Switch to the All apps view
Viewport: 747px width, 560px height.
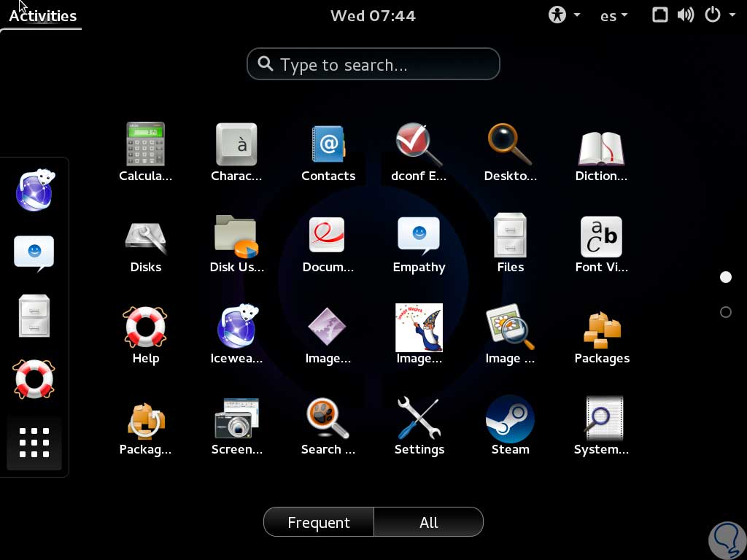click(x=428, y=522)
